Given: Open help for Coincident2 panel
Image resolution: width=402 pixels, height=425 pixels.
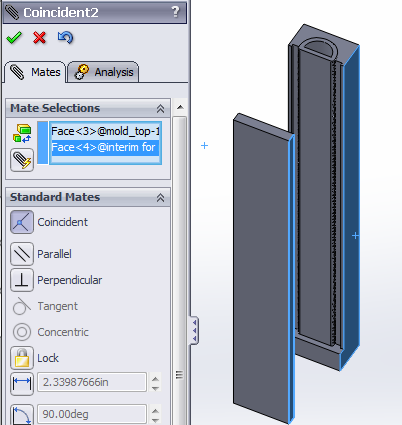Looking at the screenshot, I should click(x=175, y=12).
